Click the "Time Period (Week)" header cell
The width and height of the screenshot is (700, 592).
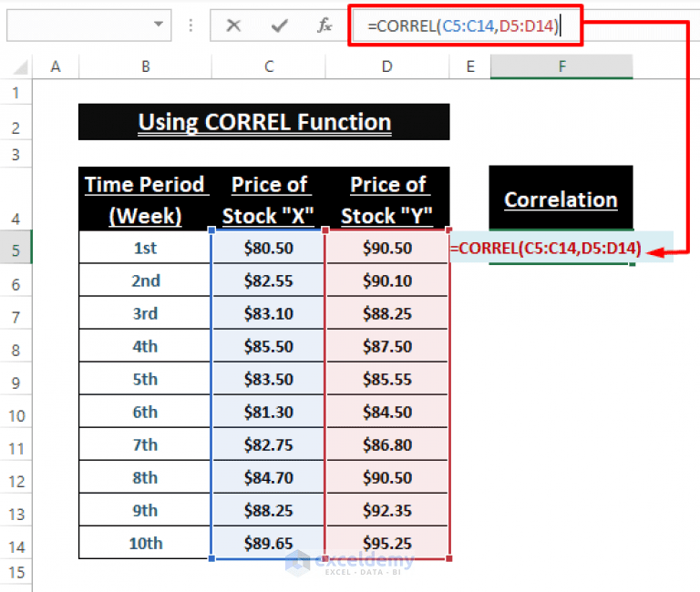tap(145, 199)
